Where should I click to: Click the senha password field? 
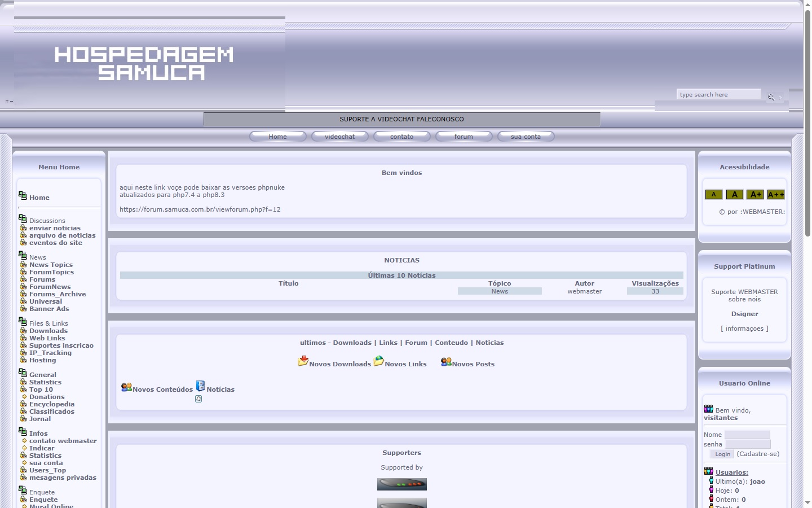point(748,444)
